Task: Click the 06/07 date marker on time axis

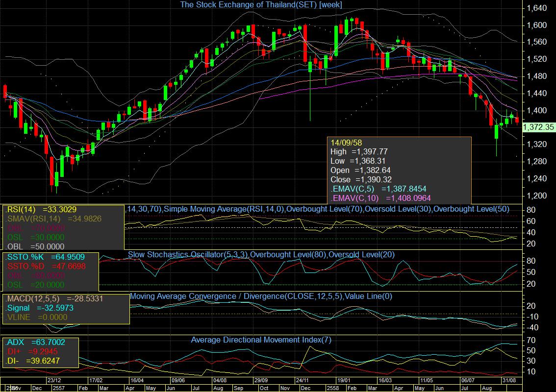Action: tap(468, 380)
